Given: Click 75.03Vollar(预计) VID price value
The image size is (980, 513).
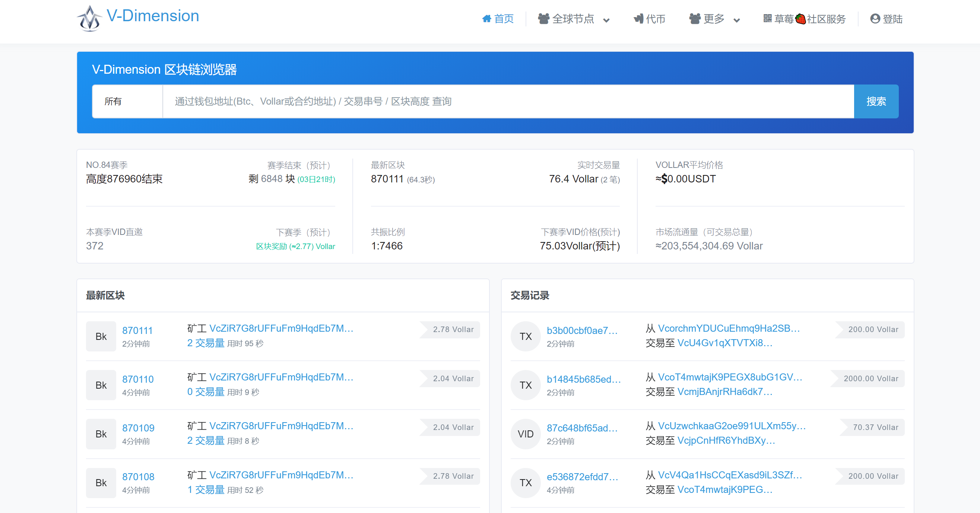Looking at the screenshot, I should pyautogui.click(x=580, y=246).
